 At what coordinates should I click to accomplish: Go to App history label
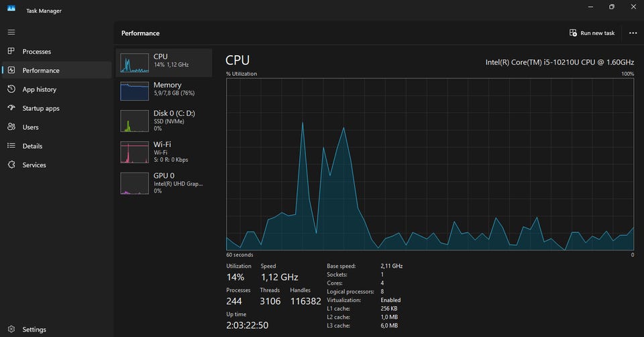[40, 89]
